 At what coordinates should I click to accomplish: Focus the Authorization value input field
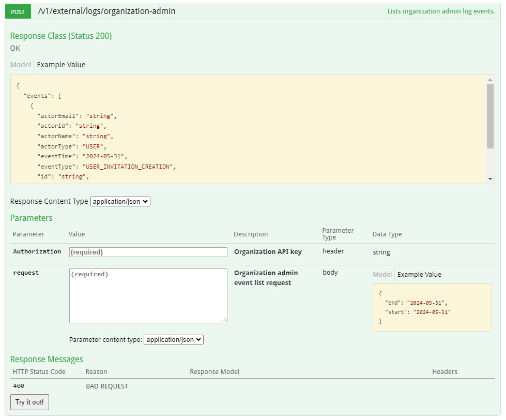[x=148, y=252]
